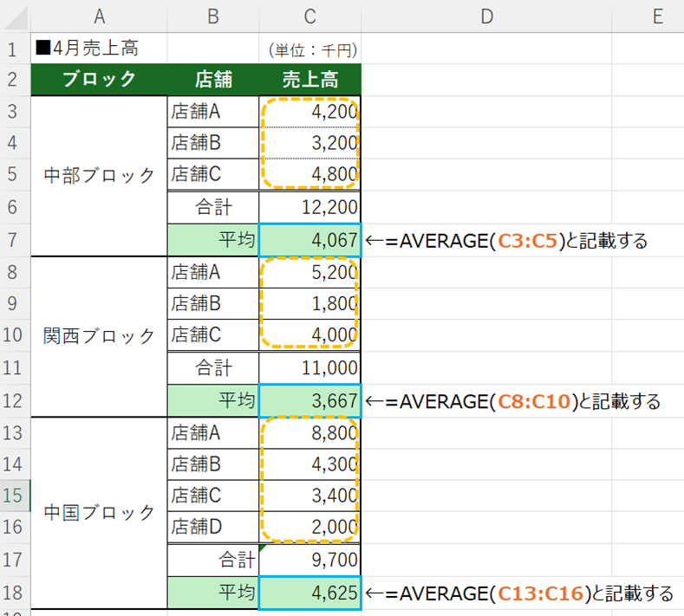Select the 売上高 header cell
The image size is (684, 616).
pyautogui.click(x=309, y=80)
